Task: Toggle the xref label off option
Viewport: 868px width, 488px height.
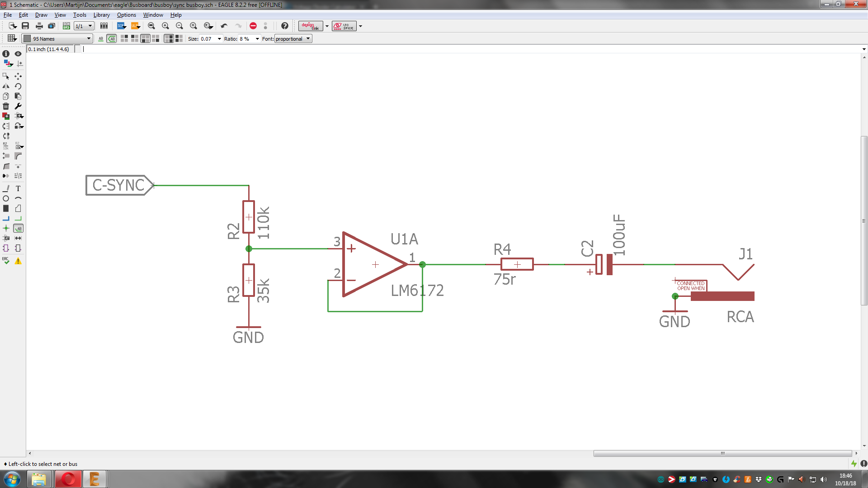Action: (101, 39)
